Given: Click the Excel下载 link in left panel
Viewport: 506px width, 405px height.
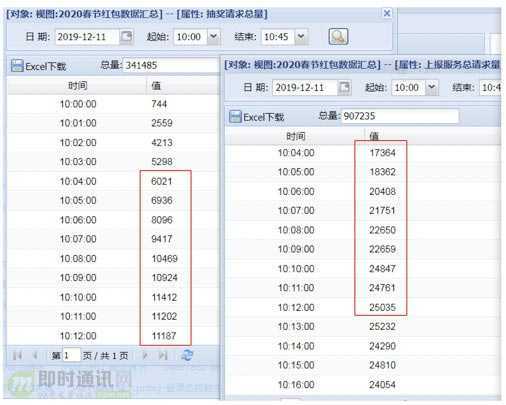Looking at the screenshot, I should tap(46, 66).
